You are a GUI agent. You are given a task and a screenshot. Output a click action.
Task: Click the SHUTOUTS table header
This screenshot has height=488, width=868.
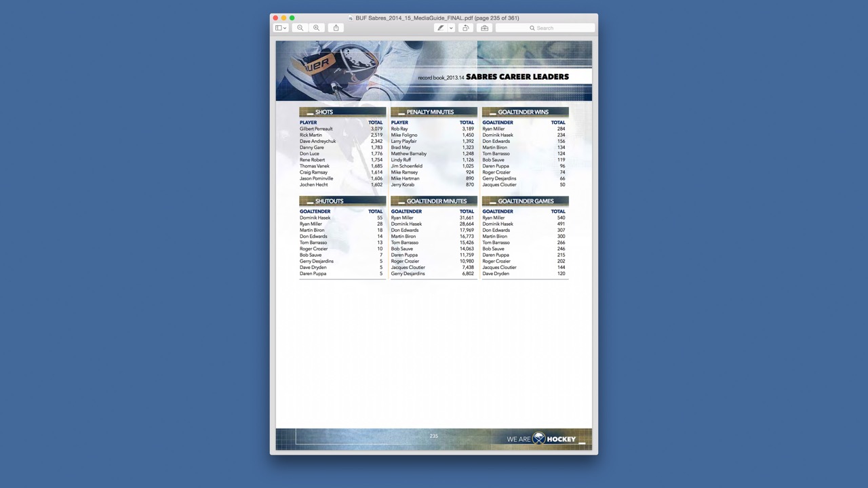(x=342, y=201)
